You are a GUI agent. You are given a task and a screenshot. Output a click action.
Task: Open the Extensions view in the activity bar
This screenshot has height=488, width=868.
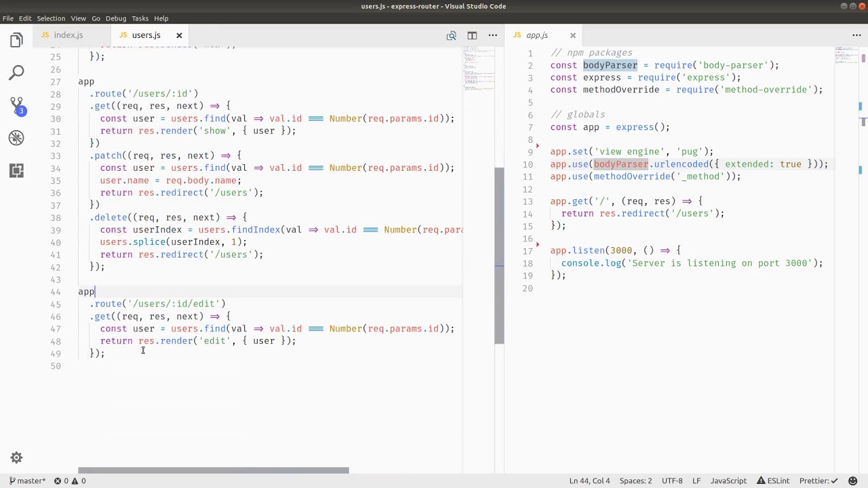click(x=16, y=170)
